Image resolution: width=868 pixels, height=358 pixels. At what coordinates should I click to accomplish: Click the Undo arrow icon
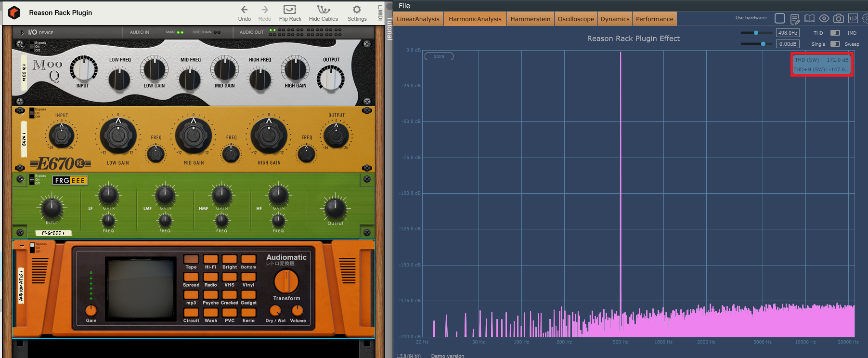[x=245, y=10]
